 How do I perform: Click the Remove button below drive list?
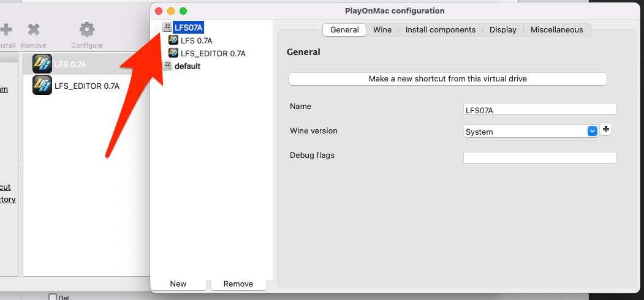pos(238,284)
